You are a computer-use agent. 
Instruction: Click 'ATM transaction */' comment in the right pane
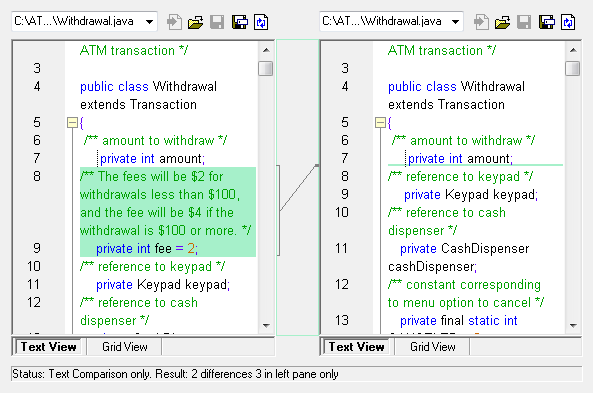[442, 50]
